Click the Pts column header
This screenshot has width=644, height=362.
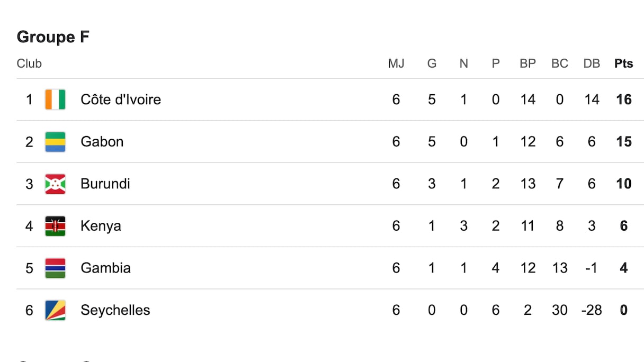click(x=624, y=64)
